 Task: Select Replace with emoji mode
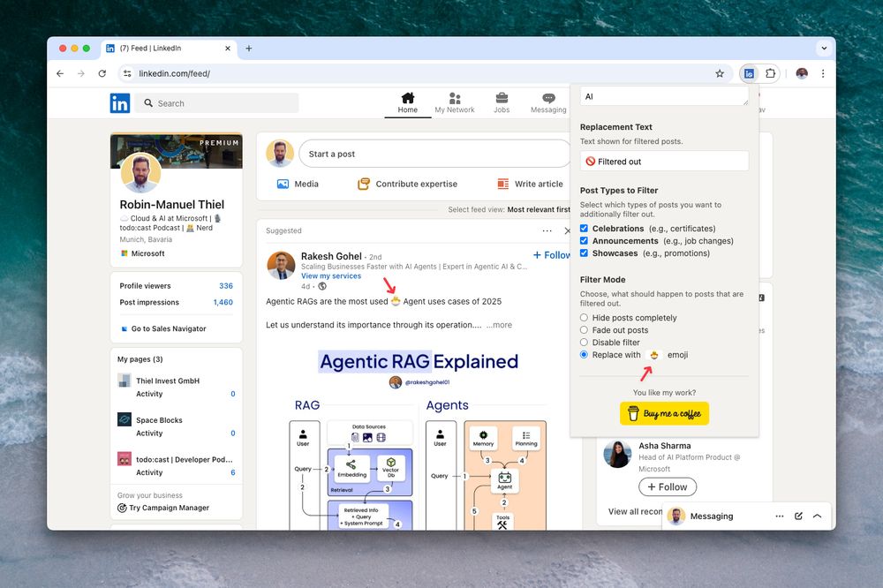click(x=584, y=355)
